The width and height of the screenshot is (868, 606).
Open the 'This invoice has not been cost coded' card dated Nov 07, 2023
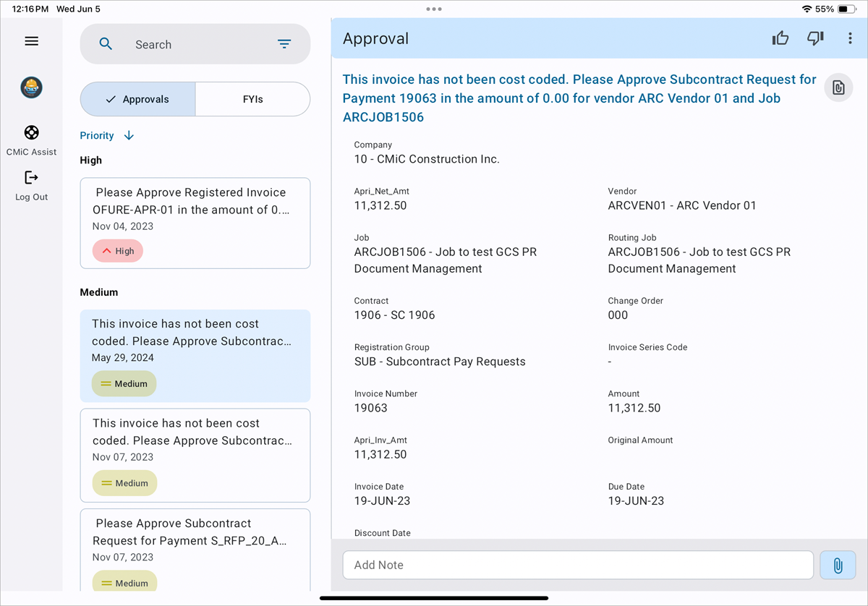pos(195,456)
